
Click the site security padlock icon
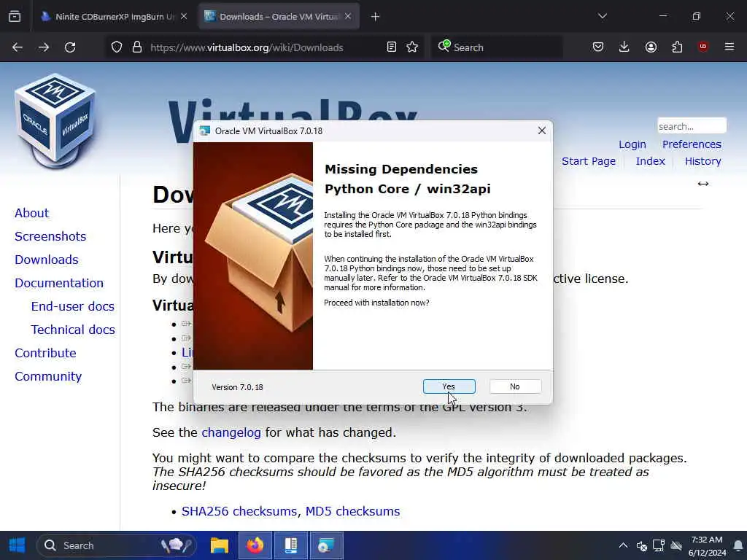click(137, 47)
